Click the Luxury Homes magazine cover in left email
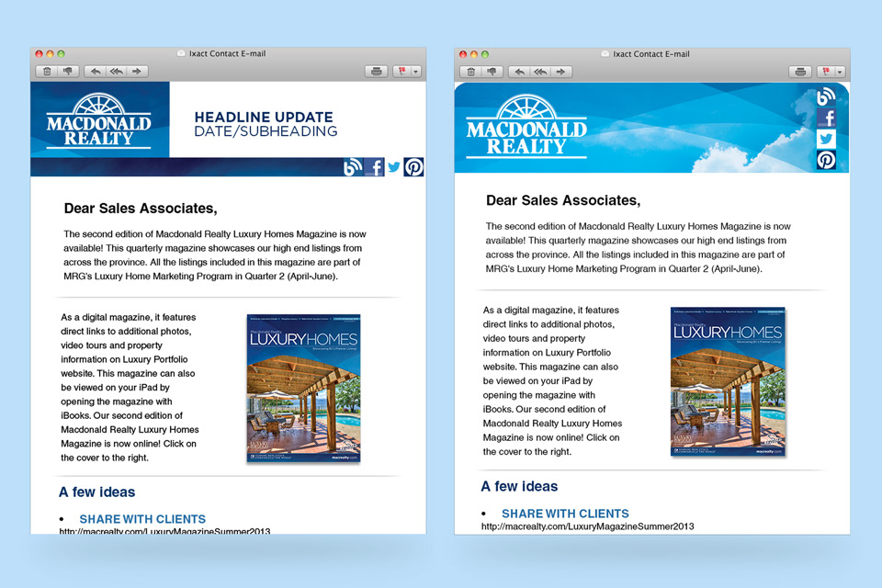Image resolution: width=882 pixels, height=588 pixels. click(303, 389)
